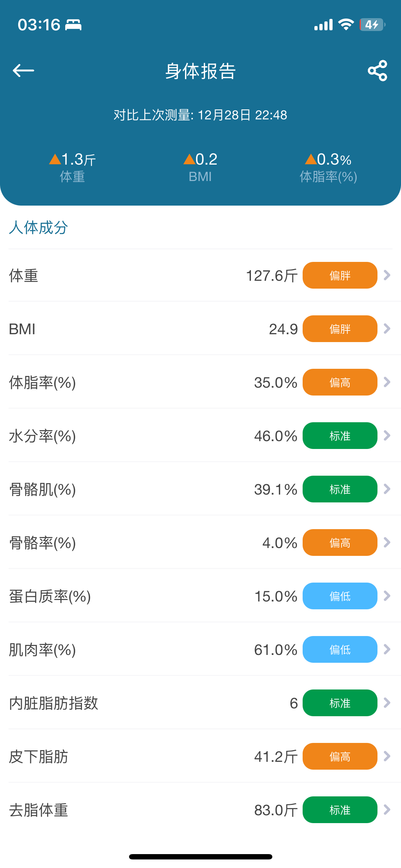Tap the 人体成分 section heading
Screen dimensions: 401x868
click(x=38, y=227)
